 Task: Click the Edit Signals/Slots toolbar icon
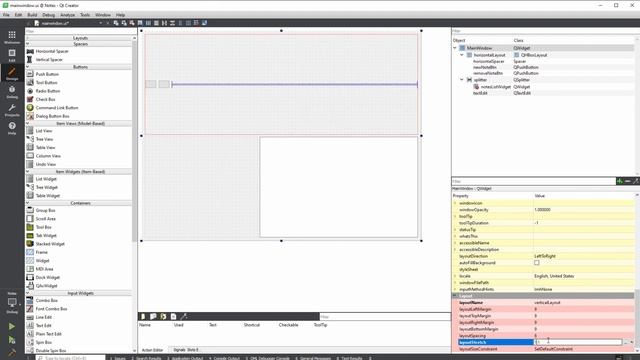124,23
